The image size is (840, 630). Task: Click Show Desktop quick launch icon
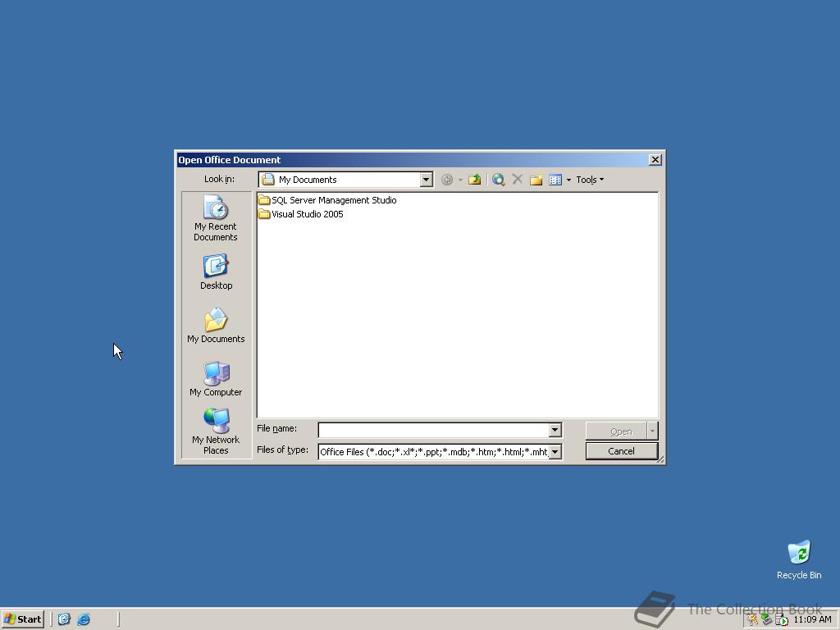tap(64, 619)
